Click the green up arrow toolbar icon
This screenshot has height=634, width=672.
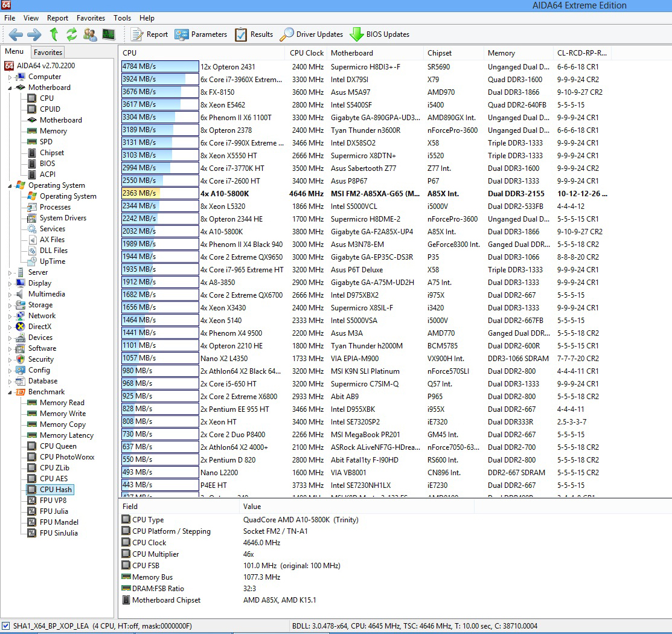click(x=54, y=34)
